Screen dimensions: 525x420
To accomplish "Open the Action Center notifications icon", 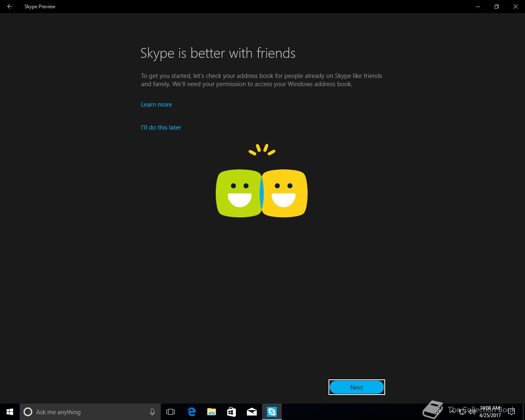I will point(511,412).
